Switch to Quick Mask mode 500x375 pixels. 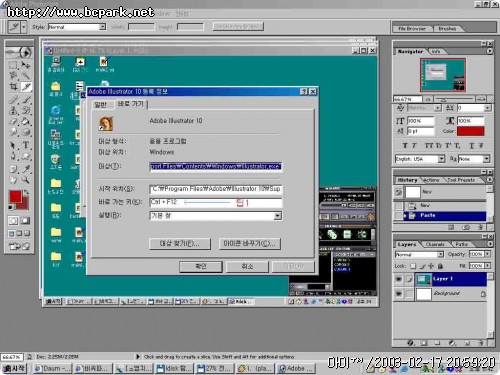point(25,221)
